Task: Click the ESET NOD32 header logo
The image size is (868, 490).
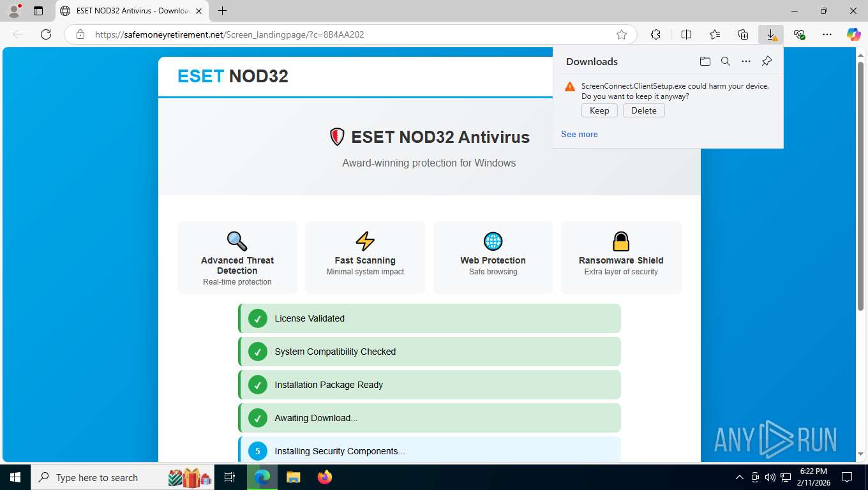Action: pyautogui.click(x=233, y=76)
